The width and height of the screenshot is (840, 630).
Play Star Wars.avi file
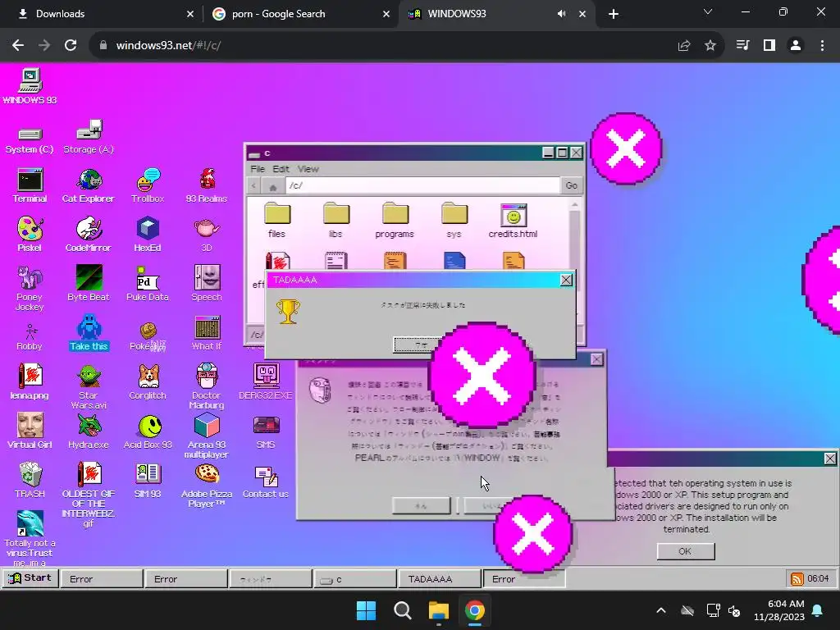89,387
